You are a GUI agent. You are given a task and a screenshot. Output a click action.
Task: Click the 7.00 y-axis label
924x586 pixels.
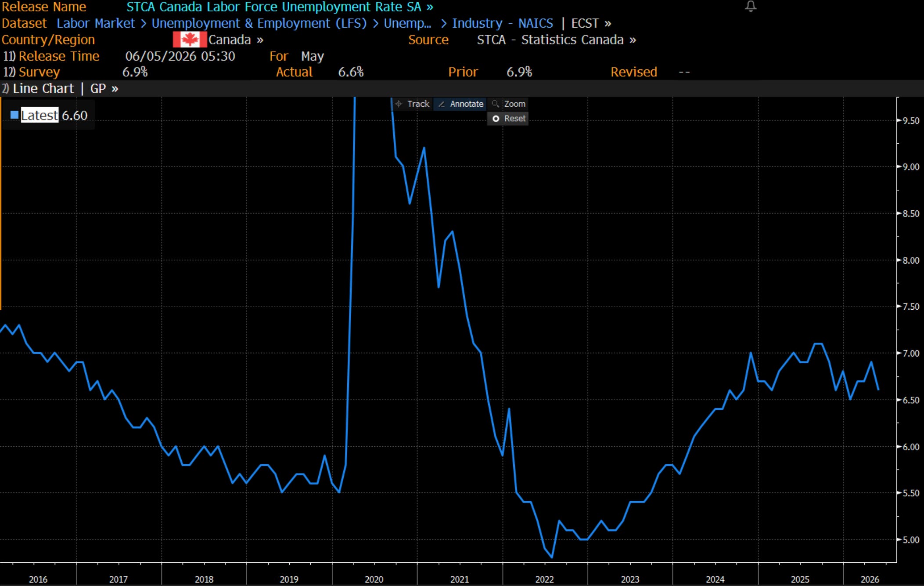(911, 353)
